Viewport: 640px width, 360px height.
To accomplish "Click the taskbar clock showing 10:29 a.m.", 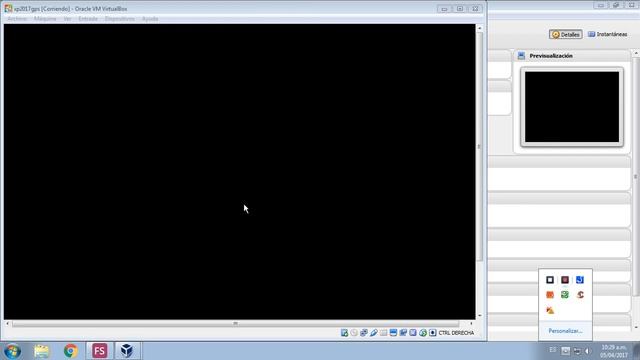I will pyautogui.click(x=613, y=351).
